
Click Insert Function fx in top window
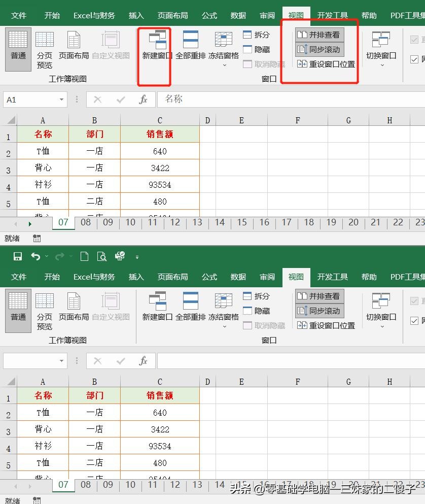pos(143,99)
